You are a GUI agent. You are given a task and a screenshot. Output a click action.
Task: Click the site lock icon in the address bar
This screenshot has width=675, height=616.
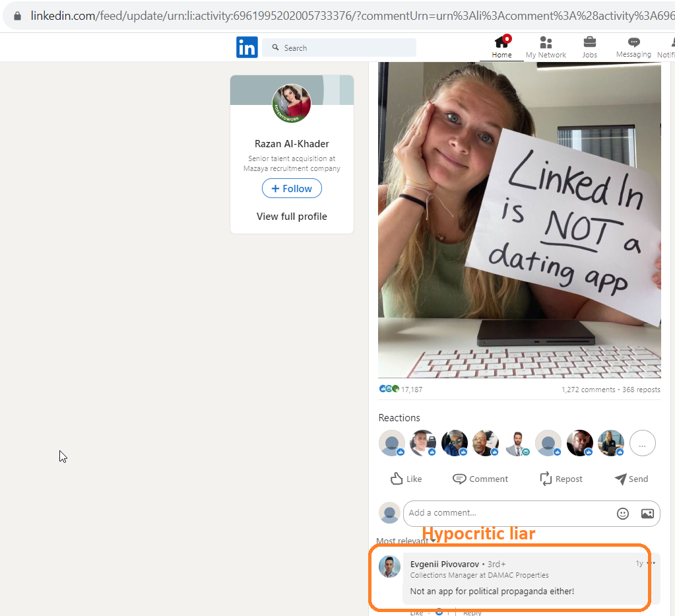[17, 16]
